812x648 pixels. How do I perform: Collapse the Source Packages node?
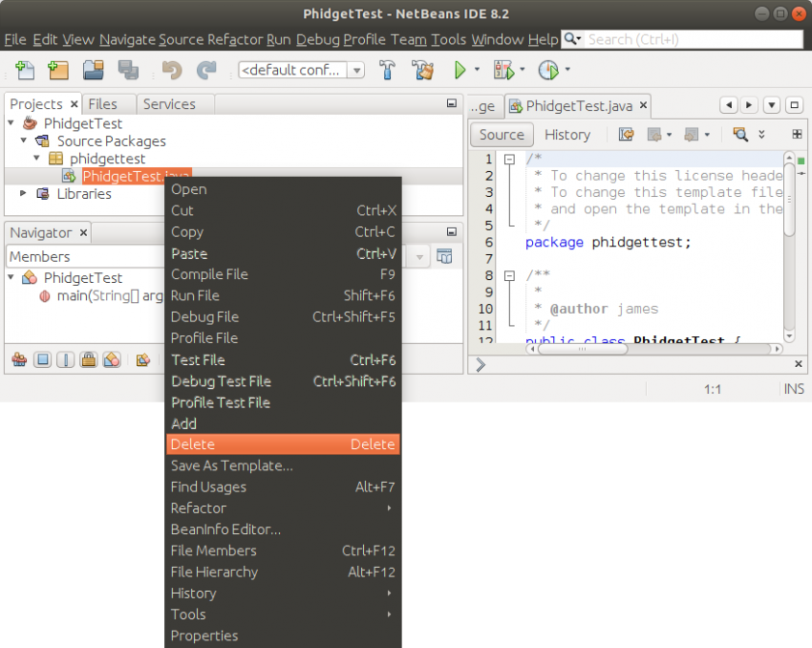[x=24, y=140]
